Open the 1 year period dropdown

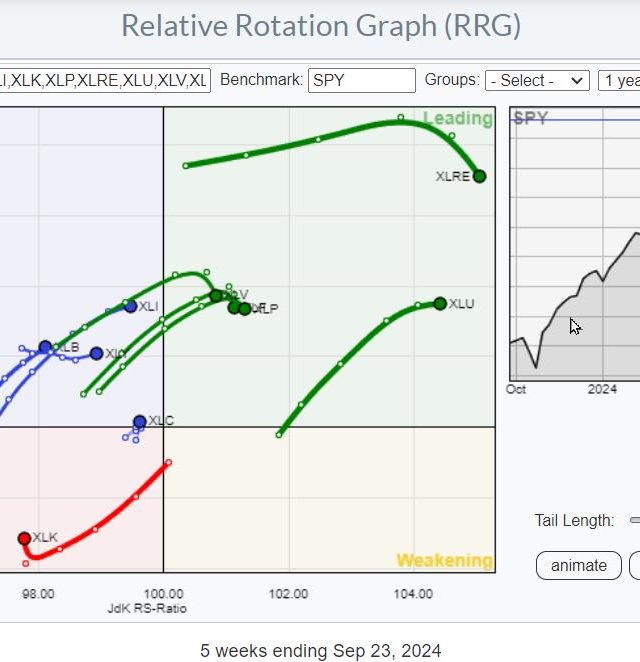click(620, 80)
